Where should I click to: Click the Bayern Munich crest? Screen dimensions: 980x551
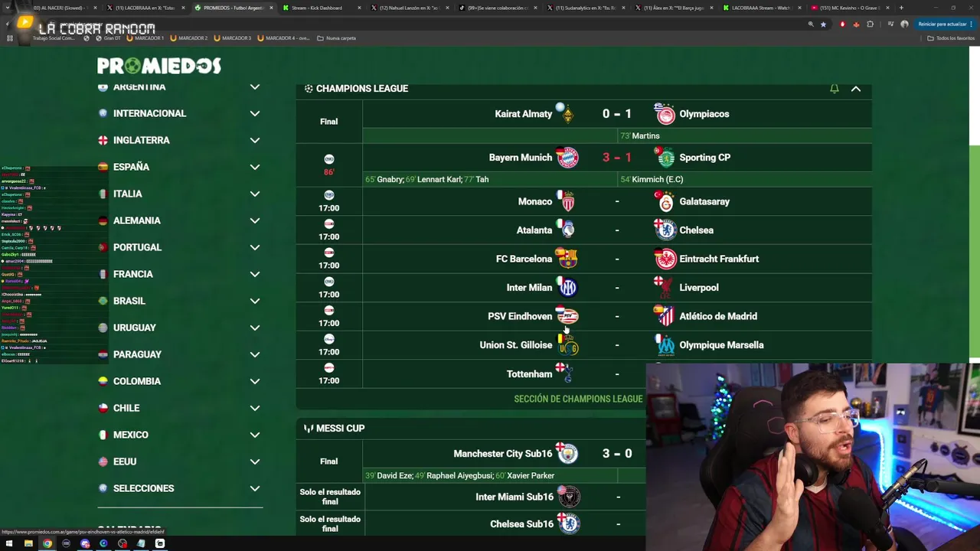(x=567, y=158)
